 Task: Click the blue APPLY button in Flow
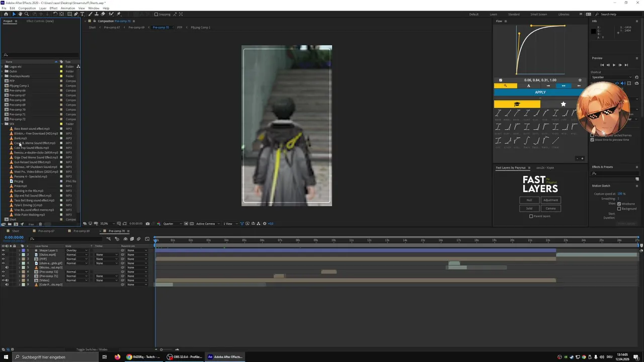[x=540, y=92]
